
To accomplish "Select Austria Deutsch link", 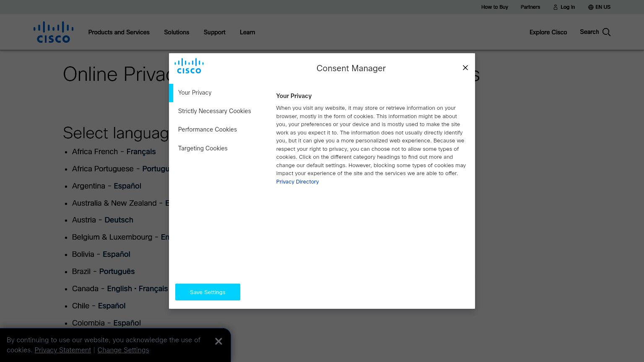I will (x=119, y=220).
